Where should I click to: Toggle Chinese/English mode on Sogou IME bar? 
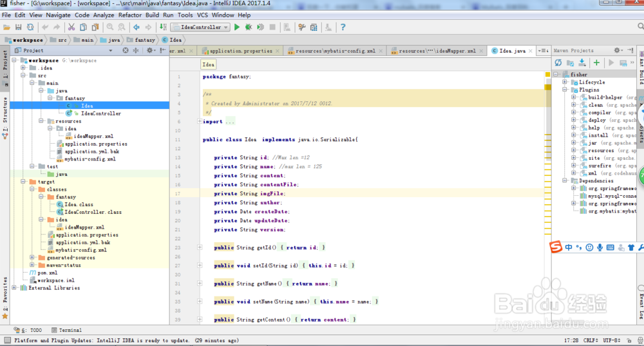(x=569, y=247)
